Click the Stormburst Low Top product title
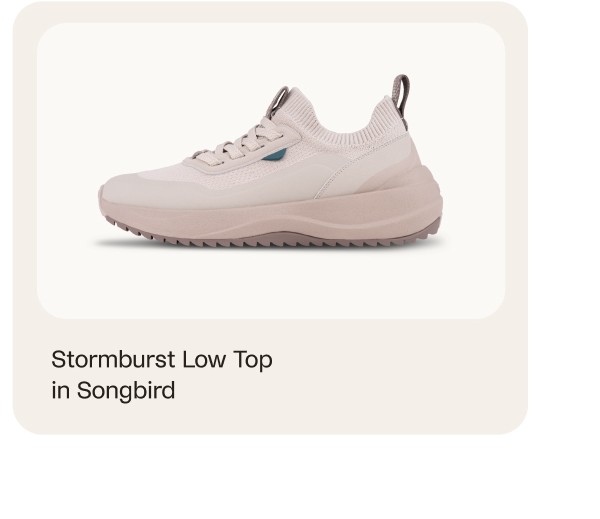The height and width of the screenshot is (519, 600). click(162, 359)
